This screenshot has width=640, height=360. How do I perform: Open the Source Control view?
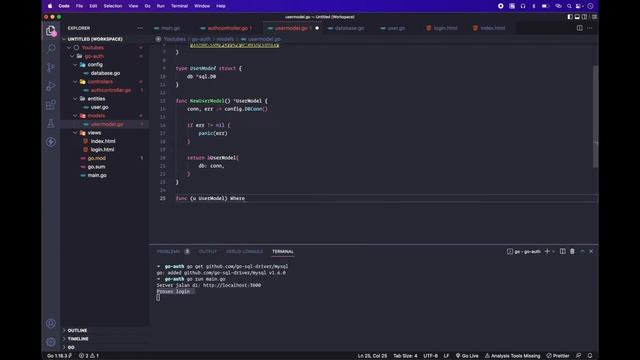51,67
